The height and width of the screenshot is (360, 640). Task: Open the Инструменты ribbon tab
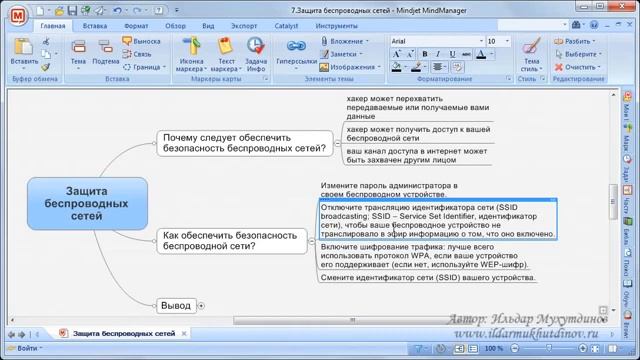[336, 26]
